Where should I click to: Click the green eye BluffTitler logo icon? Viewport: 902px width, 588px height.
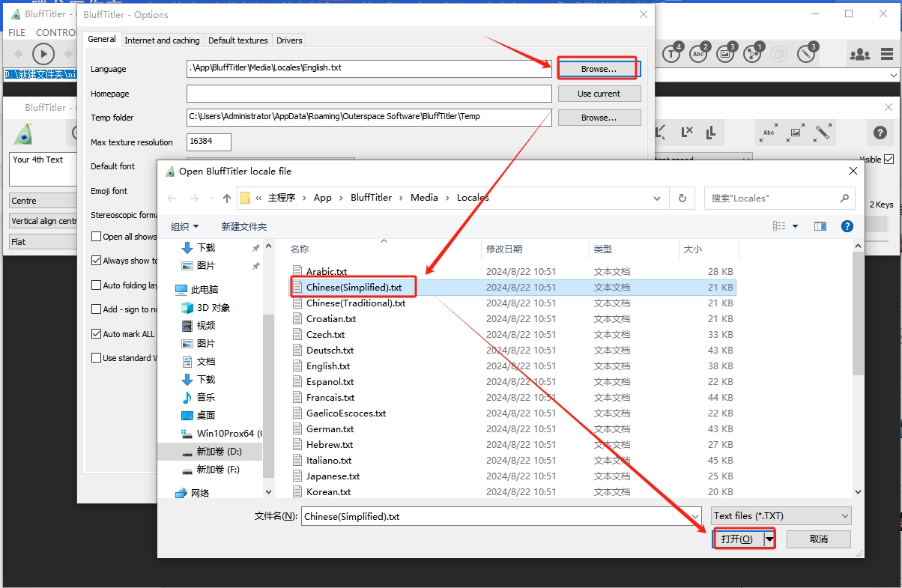pyautogui.click(x=24, y=134)
